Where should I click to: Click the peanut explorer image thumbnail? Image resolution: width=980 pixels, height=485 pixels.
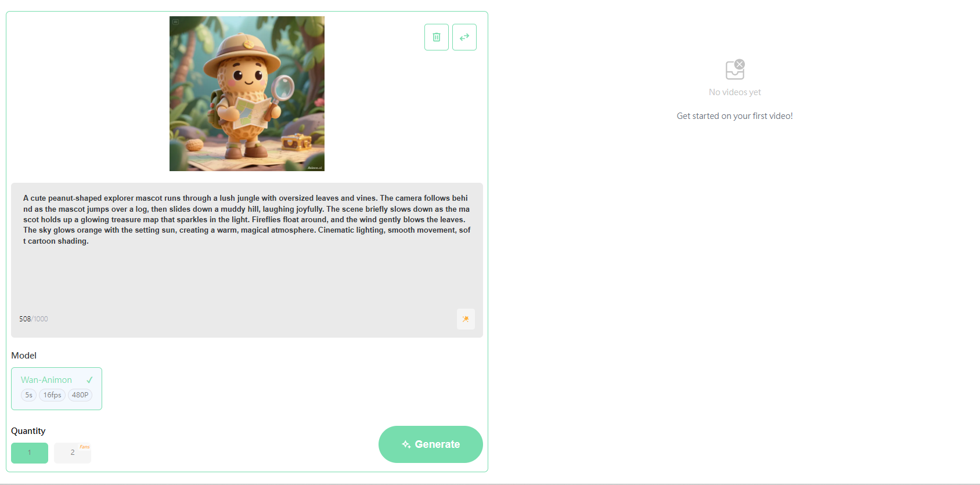coord(247,93)
